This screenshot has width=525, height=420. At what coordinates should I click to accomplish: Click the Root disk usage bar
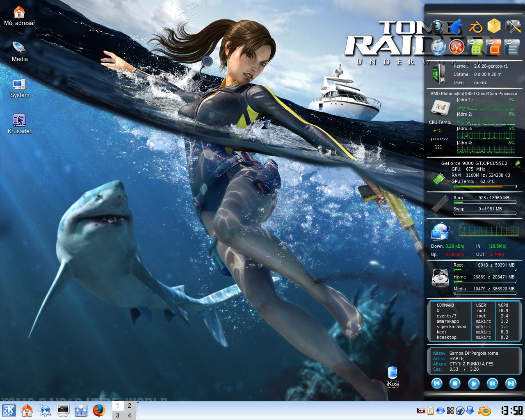pyautogui.click(x=485, y=270)
